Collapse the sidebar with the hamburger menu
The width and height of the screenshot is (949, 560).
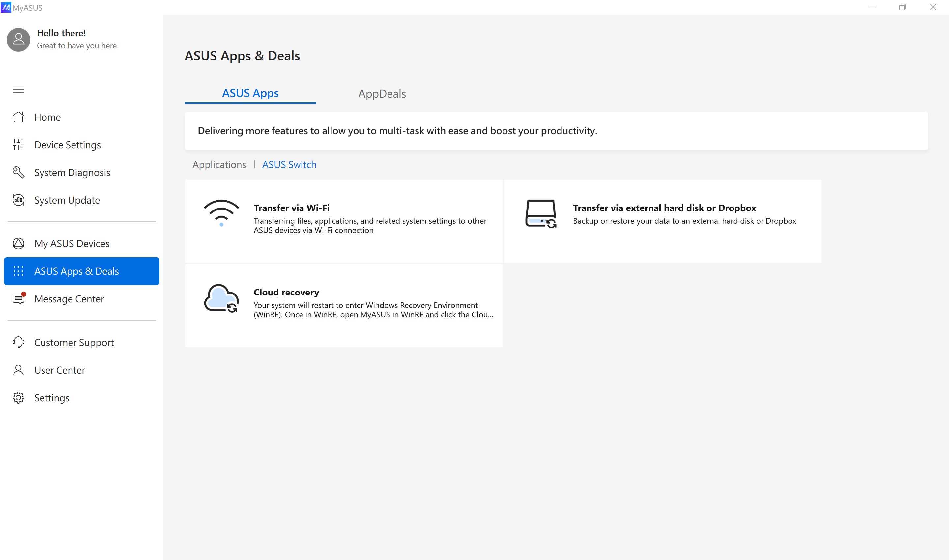[18, 89]
